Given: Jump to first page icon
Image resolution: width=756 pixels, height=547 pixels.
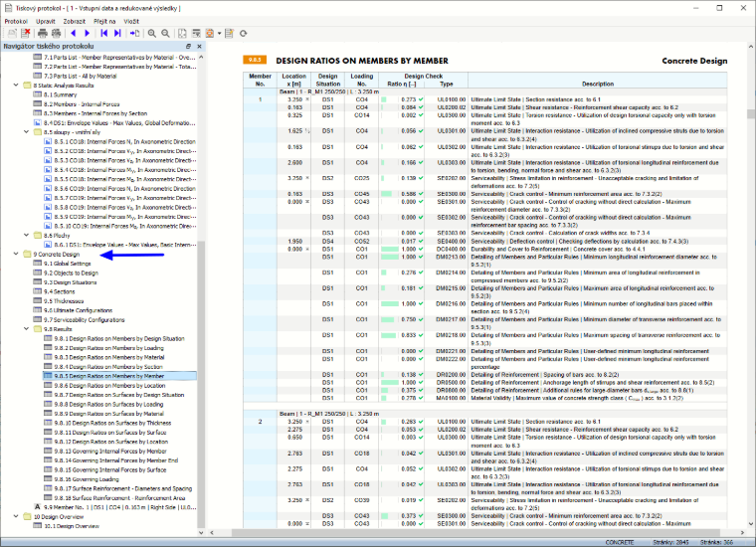Looking at the screenshot, I should (103, 33).
